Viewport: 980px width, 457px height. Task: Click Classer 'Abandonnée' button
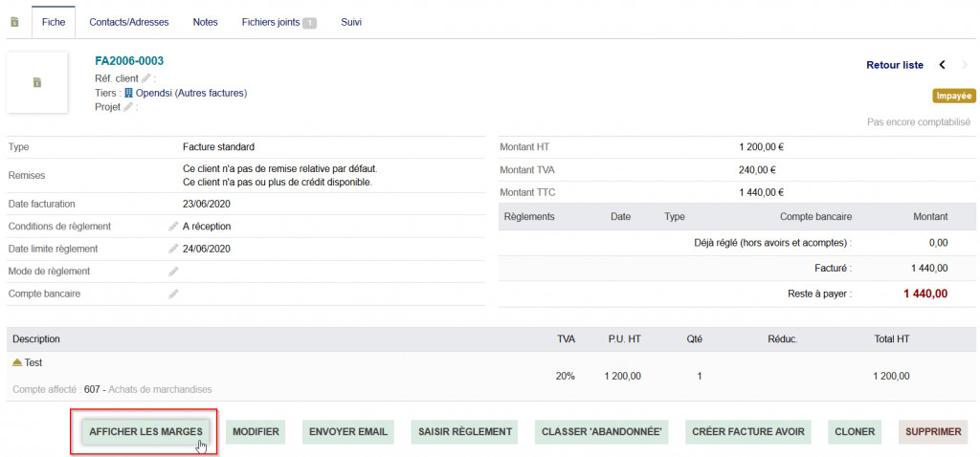pyautogui.click(x=602, y=431)
